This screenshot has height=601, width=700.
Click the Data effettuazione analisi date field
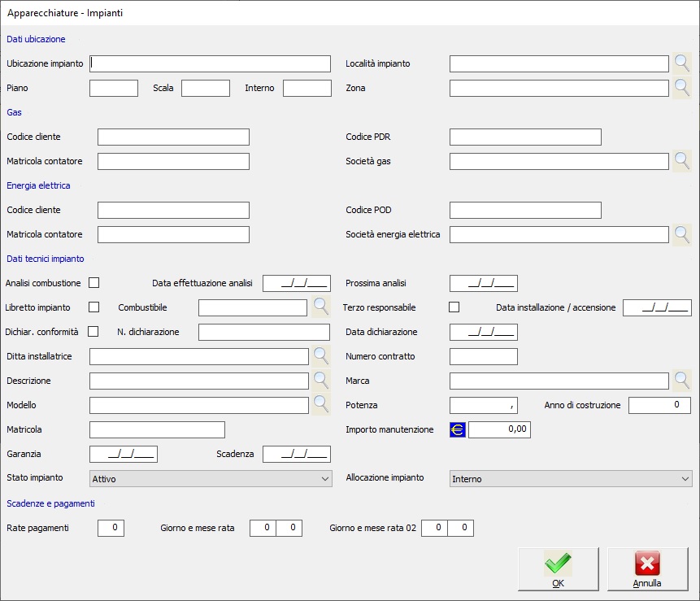pyautogui.click(x=297, y=283)
